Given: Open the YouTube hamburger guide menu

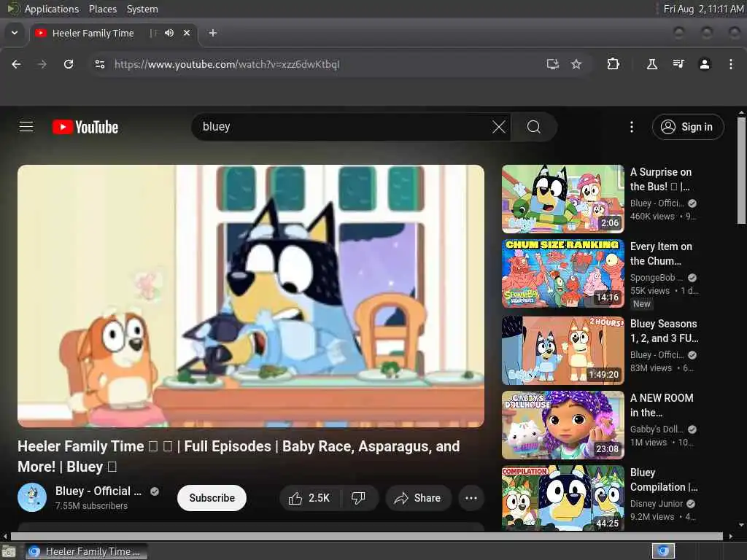Looking at the screenshot, I should pyautogui.click(x=26, y=127).
